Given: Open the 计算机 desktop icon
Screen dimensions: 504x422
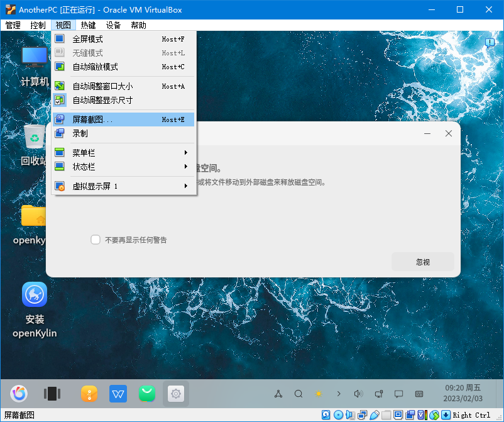Looking at the screenshot, I should point(34,66).
